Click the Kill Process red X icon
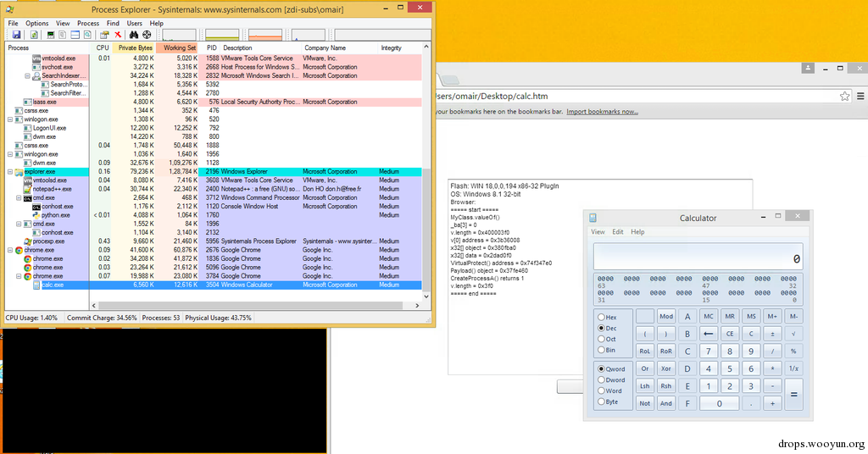Screen dimensions: 868x454 click(x=118, y=34)
